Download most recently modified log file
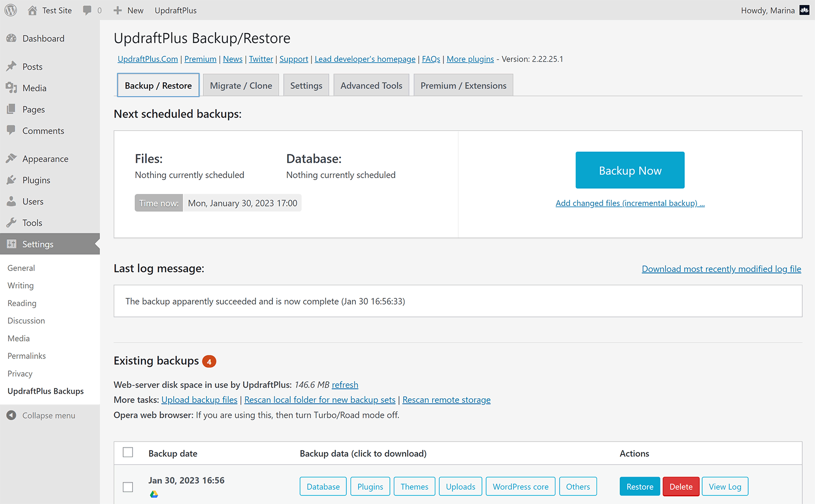815x504 pixels. (x=721, y=269)
